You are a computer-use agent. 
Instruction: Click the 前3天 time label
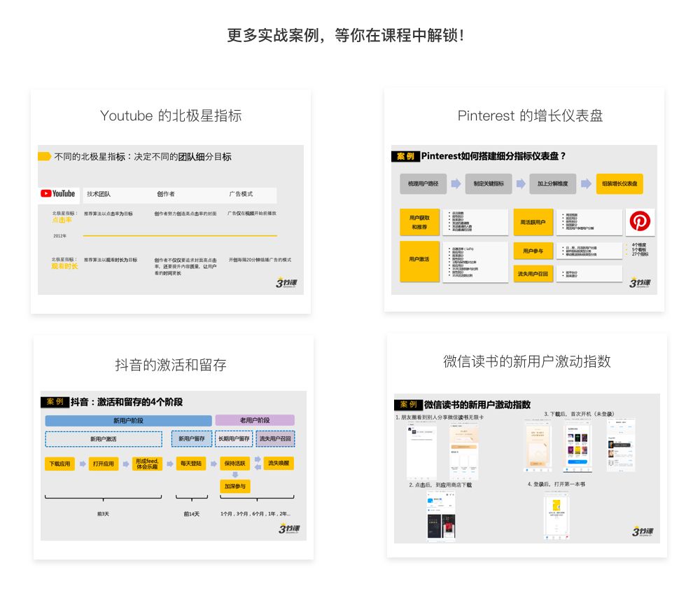pyautogui.click(x=103, y=514)
